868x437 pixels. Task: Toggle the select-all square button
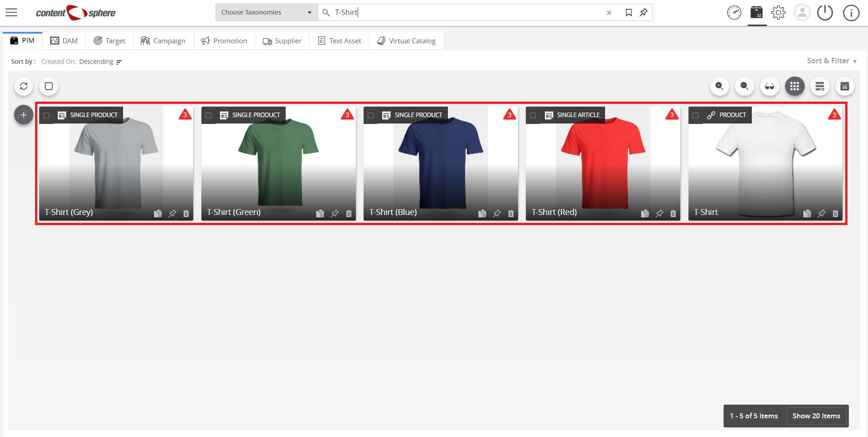[x=49, y=86]
